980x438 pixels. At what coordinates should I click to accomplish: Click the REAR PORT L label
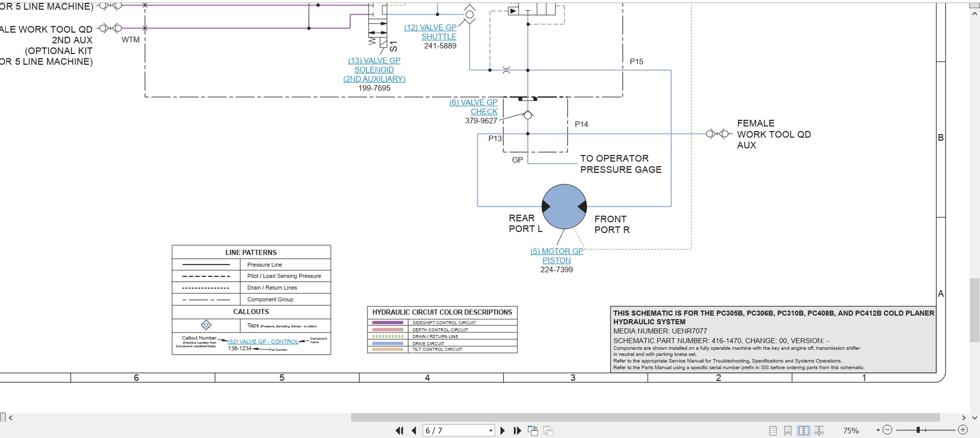[525, 223]
